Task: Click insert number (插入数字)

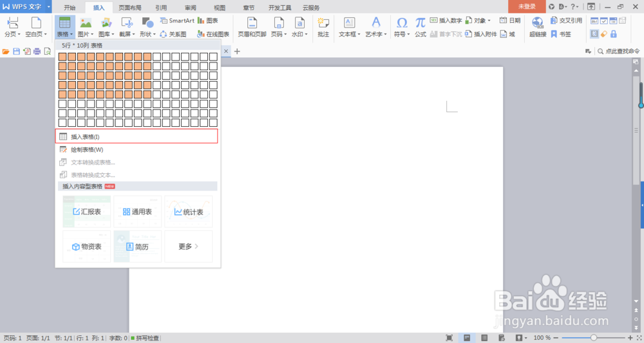Action: click(446, 21)
